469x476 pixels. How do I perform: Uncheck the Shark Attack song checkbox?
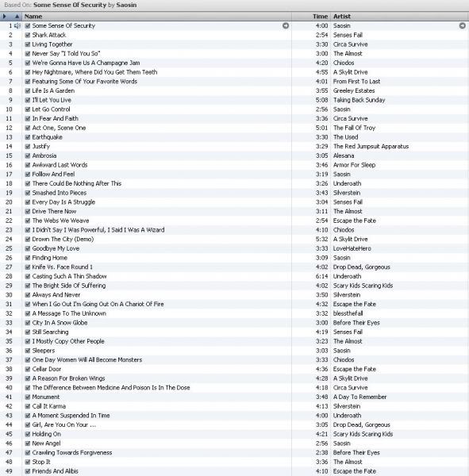coord(28,35)
